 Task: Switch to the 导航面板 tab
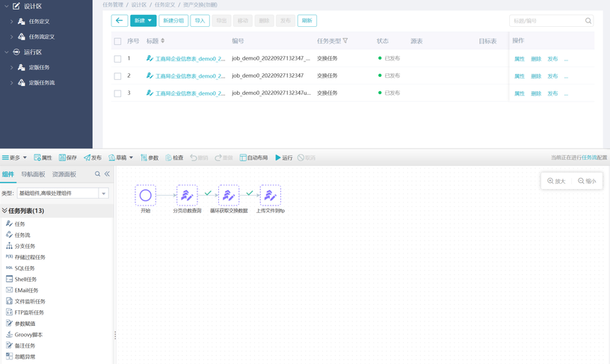point(33,174)
